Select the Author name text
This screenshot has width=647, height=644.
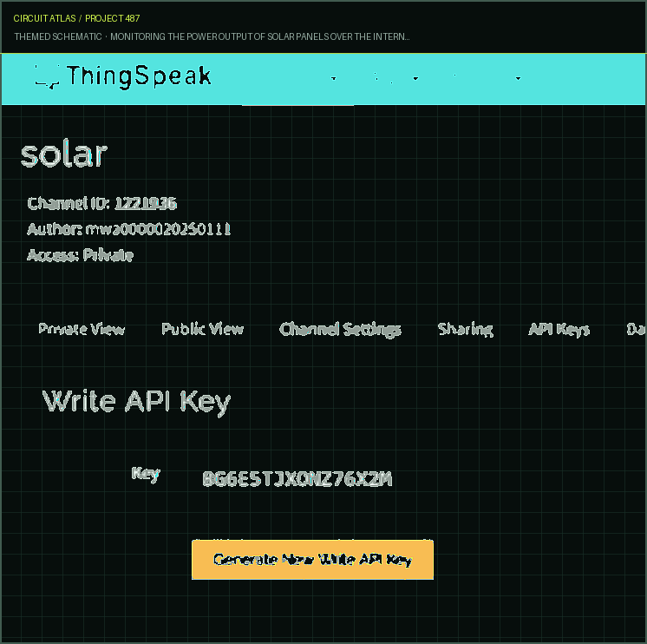(158, 229)
